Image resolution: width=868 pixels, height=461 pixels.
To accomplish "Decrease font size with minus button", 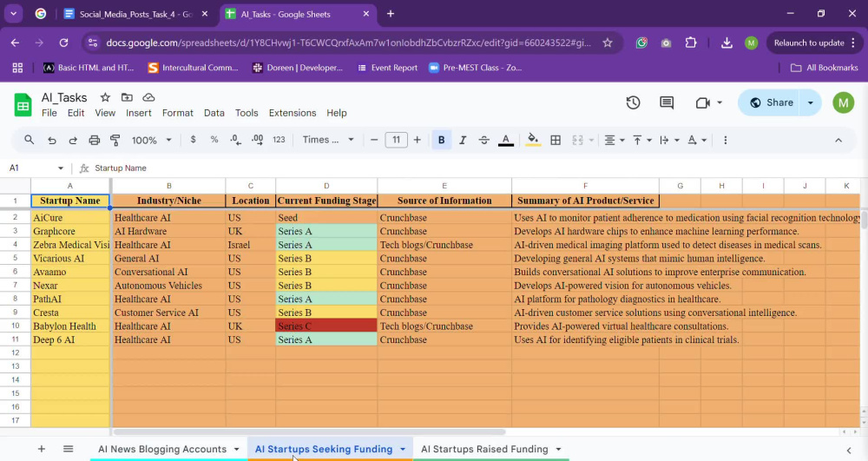I will pos(373,140).
